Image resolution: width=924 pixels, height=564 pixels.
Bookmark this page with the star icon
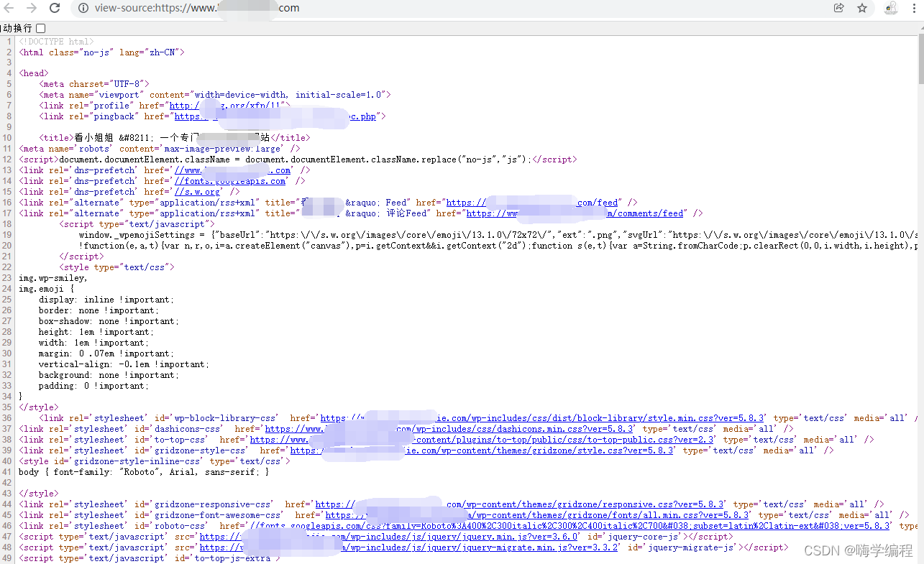[862, 8]
